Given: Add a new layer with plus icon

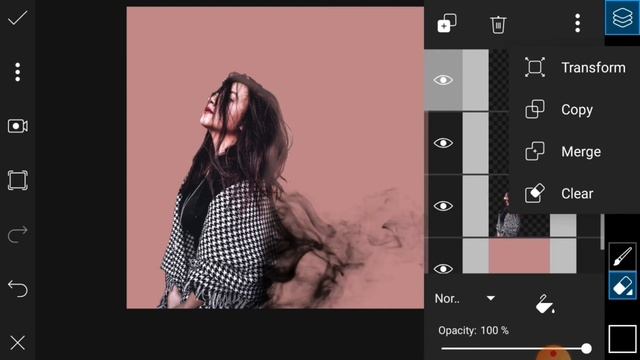Looking at the screenshot, I should 447,23.
